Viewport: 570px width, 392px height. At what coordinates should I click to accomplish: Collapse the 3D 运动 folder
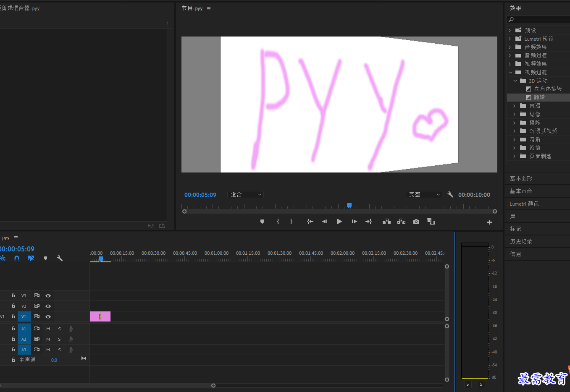pos(515,81)
